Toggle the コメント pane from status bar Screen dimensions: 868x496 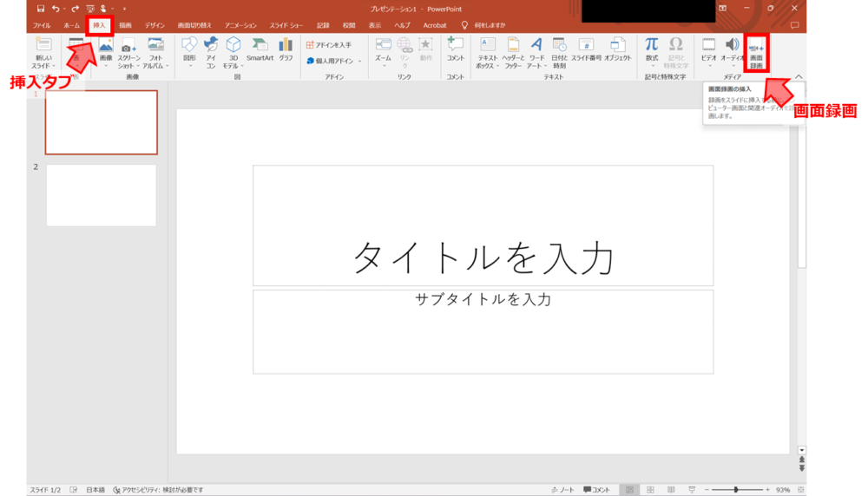[x=597, y=490]
